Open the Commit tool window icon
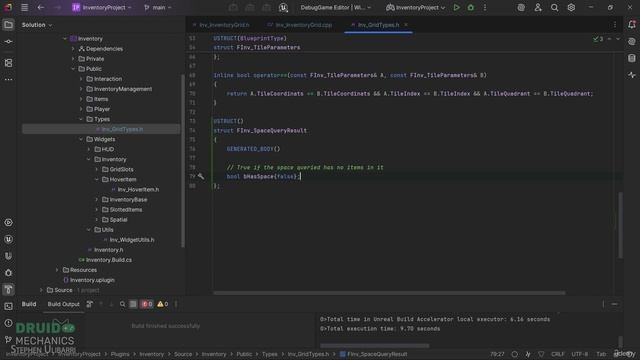The image size is (640, 360). [8, 42]
